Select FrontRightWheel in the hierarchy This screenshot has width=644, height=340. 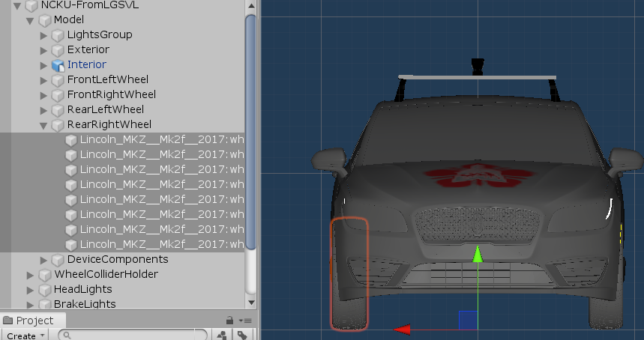click(111, 94)
